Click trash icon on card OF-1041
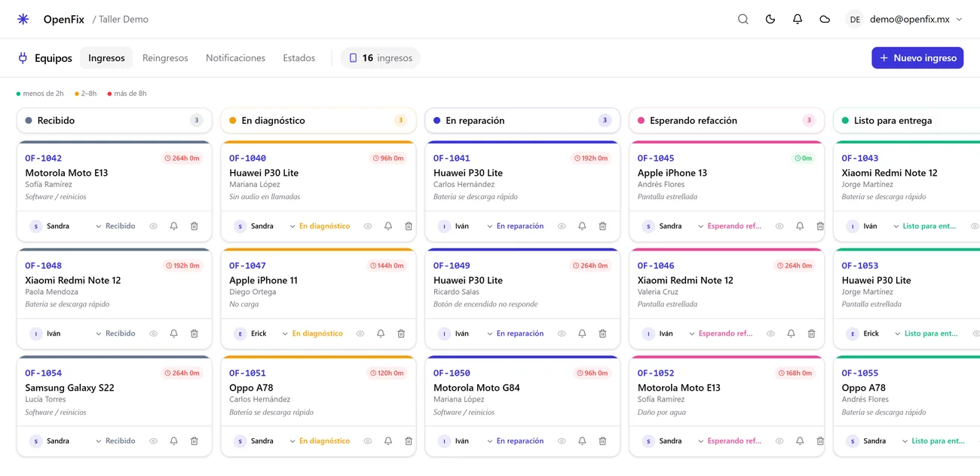 (x=602, y=226)
